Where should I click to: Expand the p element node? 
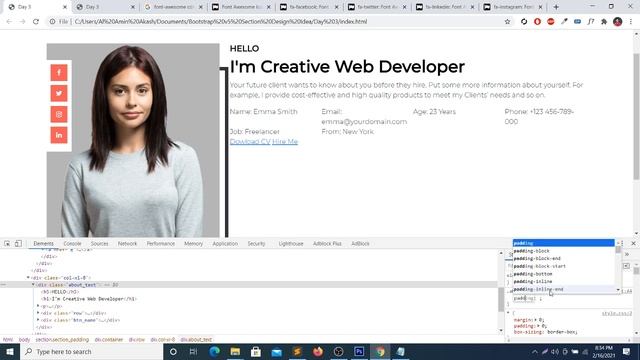(38, 306)
